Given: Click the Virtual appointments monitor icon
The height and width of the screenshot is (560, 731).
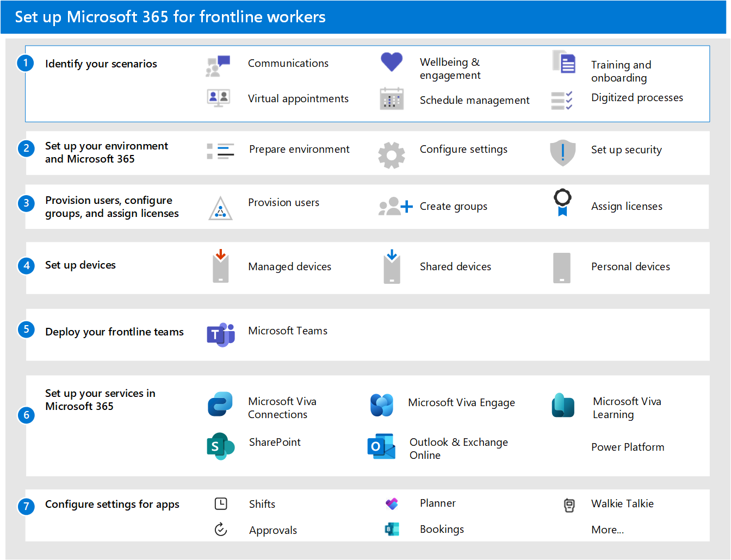Looking at the screenshot, I should pyautogui.click(x=219, y=98).
